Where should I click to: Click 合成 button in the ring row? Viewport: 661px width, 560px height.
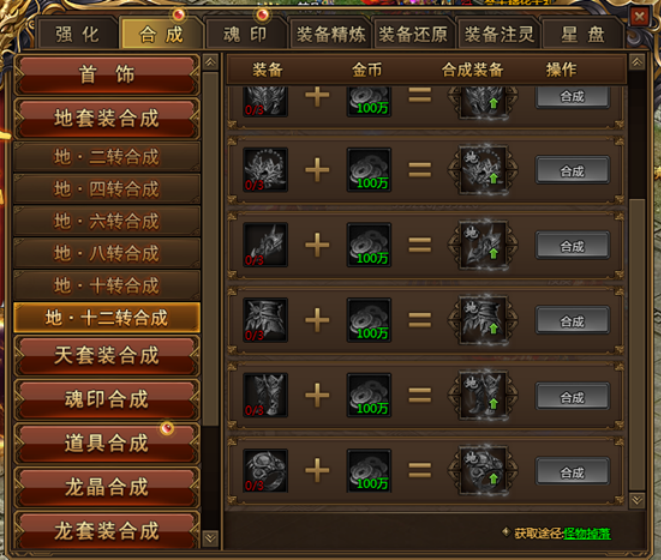572,471
